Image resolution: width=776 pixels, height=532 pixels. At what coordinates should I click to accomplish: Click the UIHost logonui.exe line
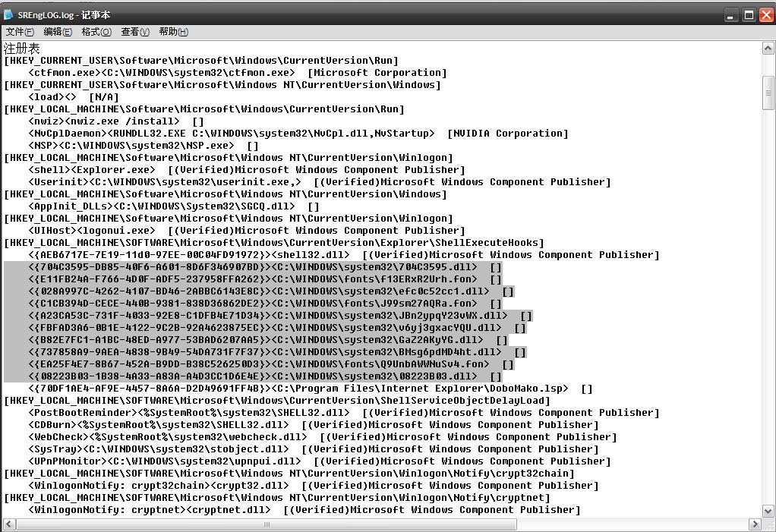coord(247,231)
